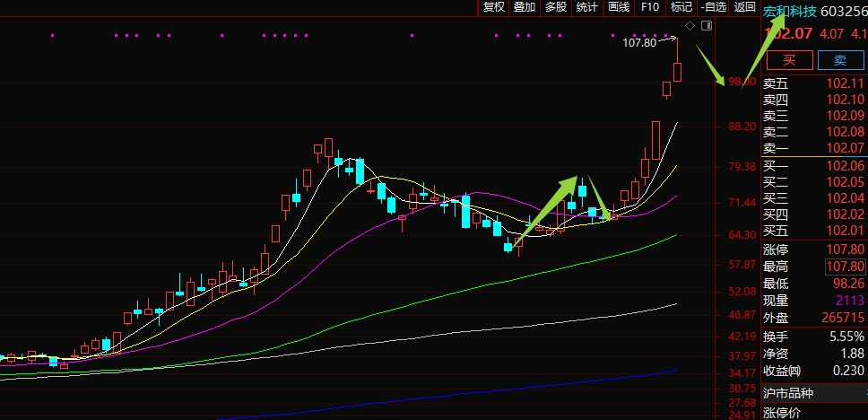Viewport: 868px width, 420px height.
Task: Click the 64.30 price axis label
Action: coord(742,235)
